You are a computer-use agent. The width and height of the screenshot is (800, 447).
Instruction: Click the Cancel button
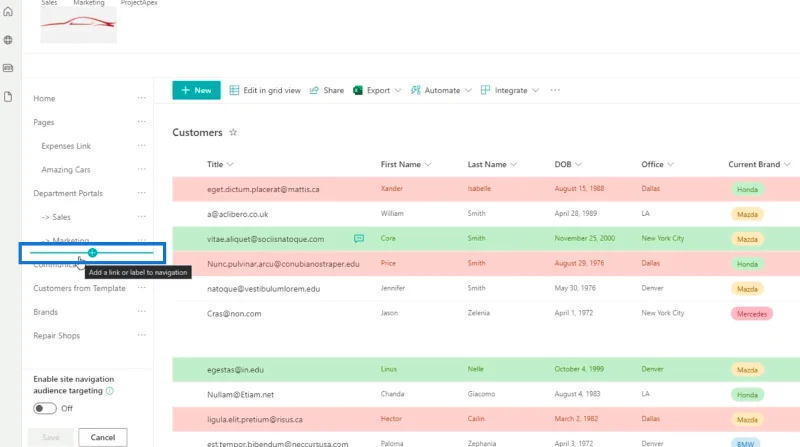point(103,437)
